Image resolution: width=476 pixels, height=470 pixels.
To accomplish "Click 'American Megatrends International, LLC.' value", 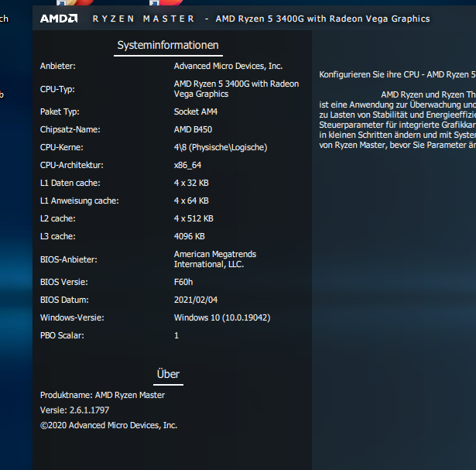I will click(215, 259).
